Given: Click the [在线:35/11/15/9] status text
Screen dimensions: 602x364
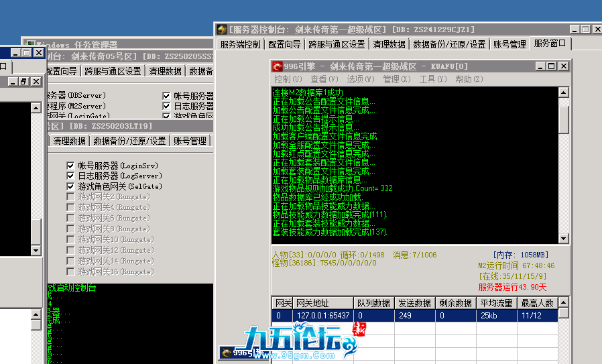Looking at the screenshot, I should (513, 276).
